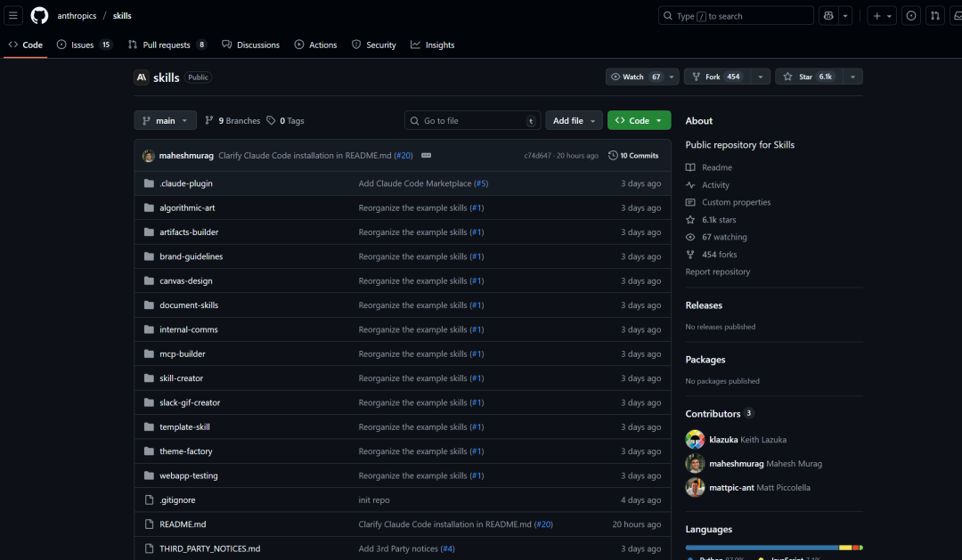
Task: Click the Readme book icon in About
Action: click(690, 167)
